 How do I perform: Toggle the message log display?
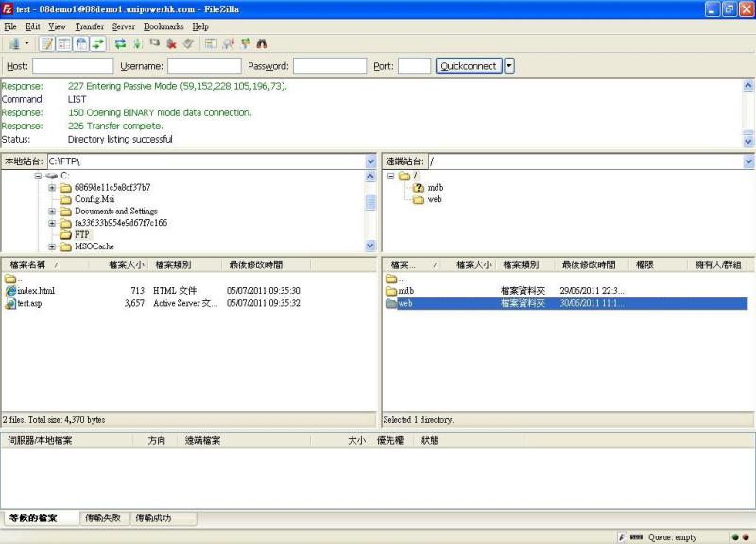pyautogui.click(x=46, y=44)
